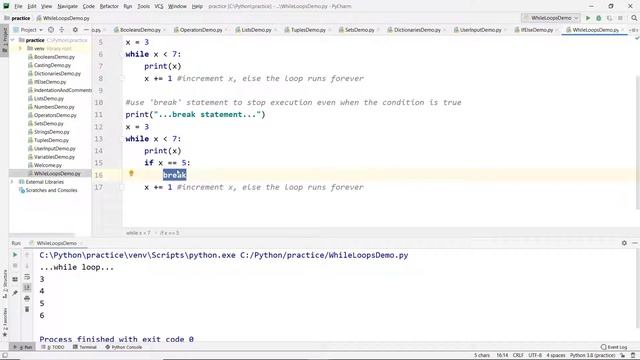Screen dimensions: 640x360
Task: Open the Event Log
Action: [614, 347]
